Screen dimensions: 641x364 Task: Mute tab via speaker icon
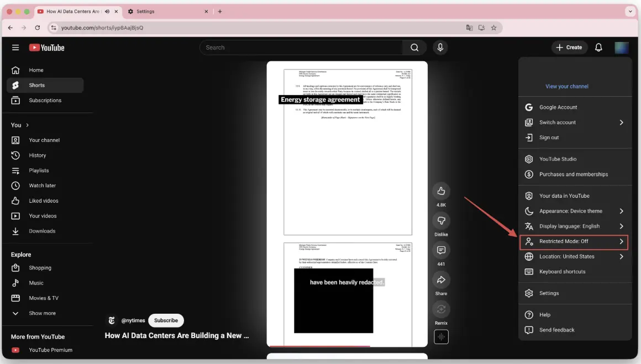click(107, 12)
